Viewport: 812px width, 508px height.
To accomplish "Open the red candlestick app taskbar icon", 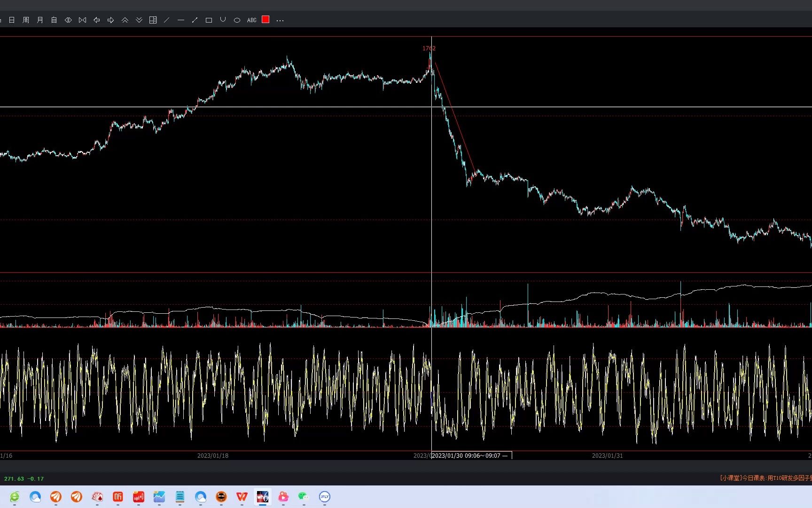I will point(139,497).
